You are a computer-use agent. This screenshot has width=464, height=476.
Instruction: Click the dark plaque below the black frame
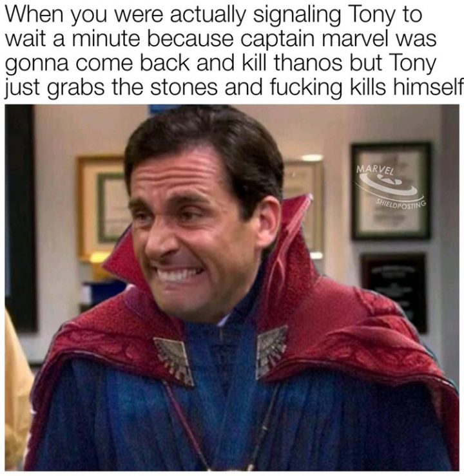click(x=394, y=291)
